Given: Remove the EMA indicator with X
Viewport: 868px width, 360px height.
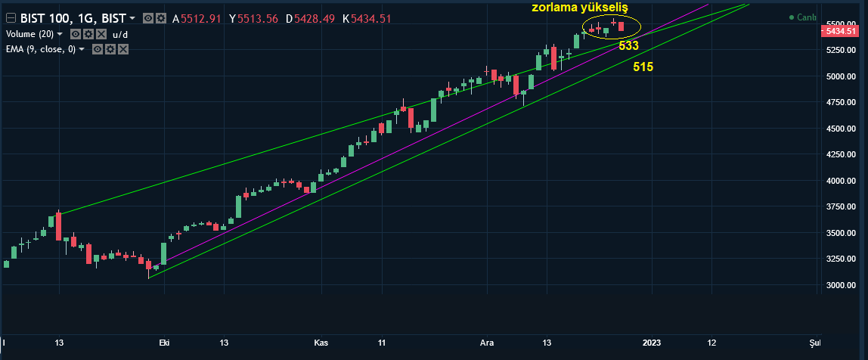Looking at the screenshot, I should tap(123, 49).
